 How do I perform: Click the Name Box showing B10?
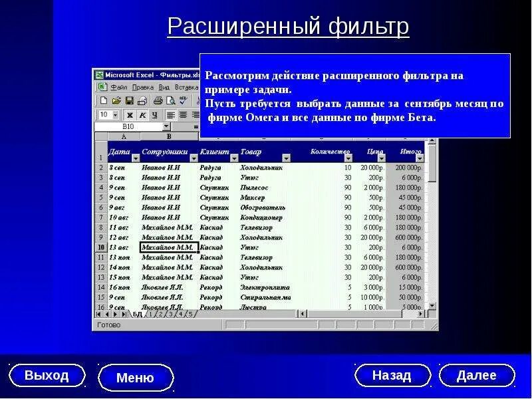(128, 126)
